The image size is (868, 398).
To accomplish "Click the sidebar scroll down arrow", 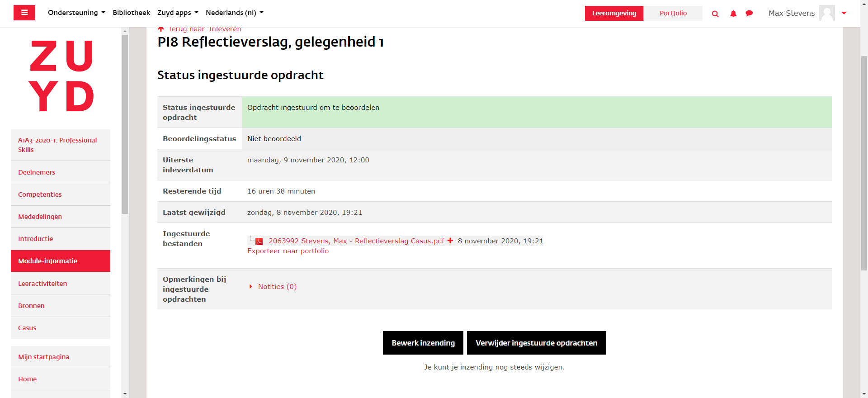I will click(x=125, y=394).
